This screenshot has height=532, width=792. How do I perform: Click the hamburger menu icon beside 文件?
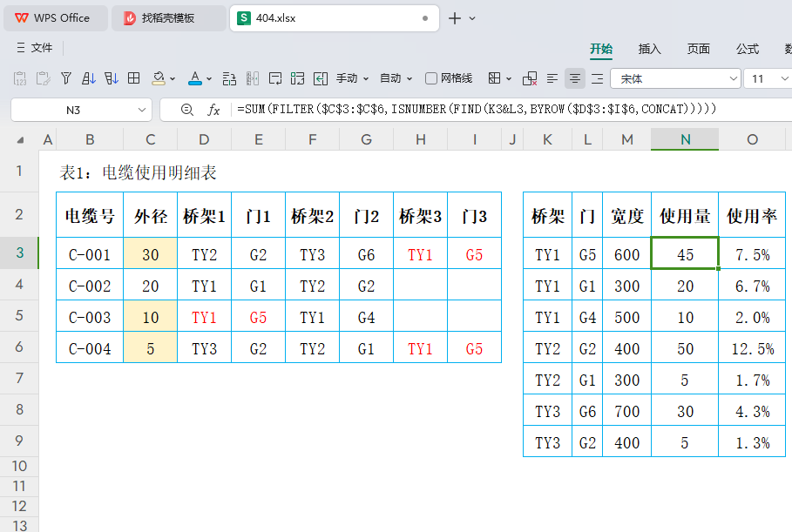click(x=21, y=47)
